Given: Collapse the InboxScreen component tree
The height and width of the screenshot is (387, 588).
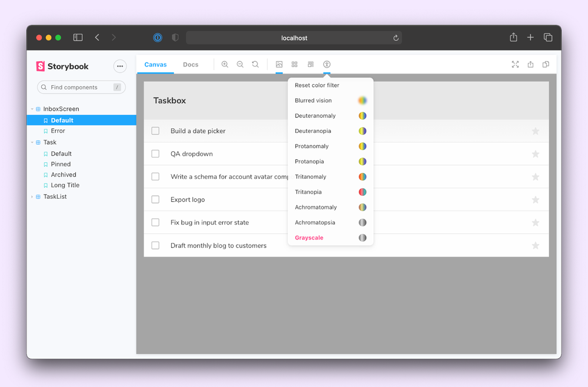Looking at the screenshot, I should [33, 109].
